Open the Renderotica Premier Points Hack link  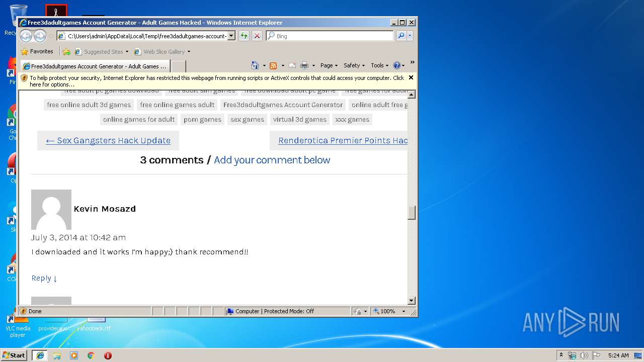(x=343, y=140)
